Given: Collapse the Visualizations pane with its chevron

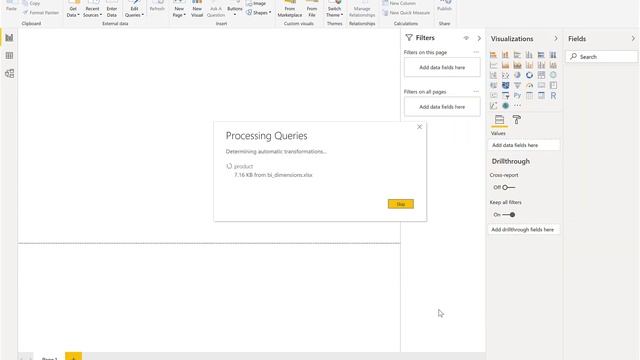Looking at the screenshot, I should pos(556,38).
